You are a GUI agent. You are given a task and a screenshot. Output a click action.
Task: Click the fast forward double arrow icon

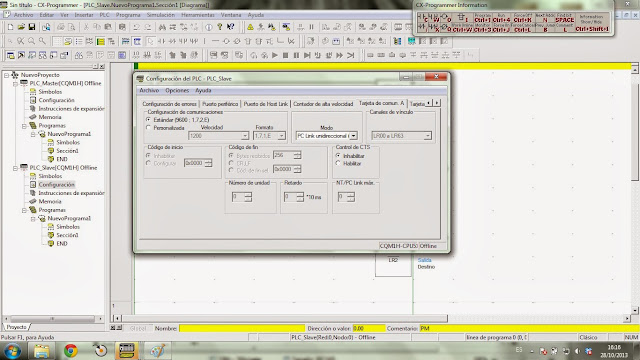pyautogui.click(x=340, y=55)
